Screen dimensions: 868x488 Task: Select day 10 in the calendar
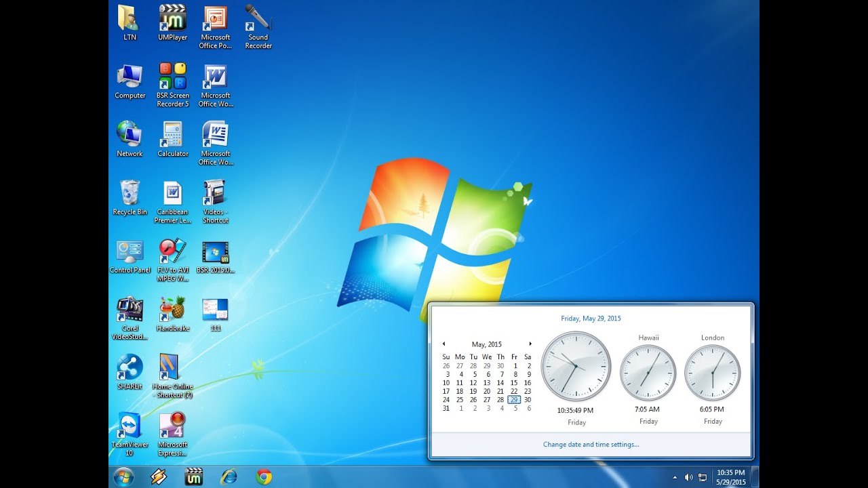(446, 383)
